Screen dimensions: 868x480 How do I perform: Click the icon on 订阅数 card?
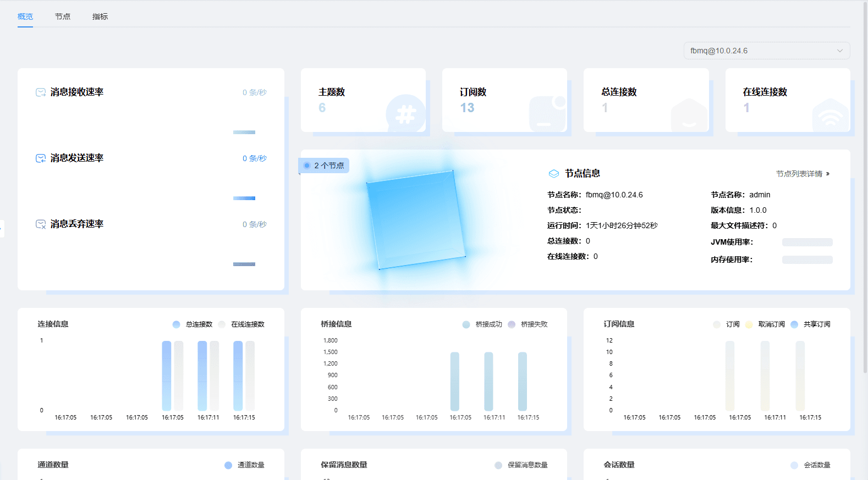pyautogui.click(x=547, y=114)
